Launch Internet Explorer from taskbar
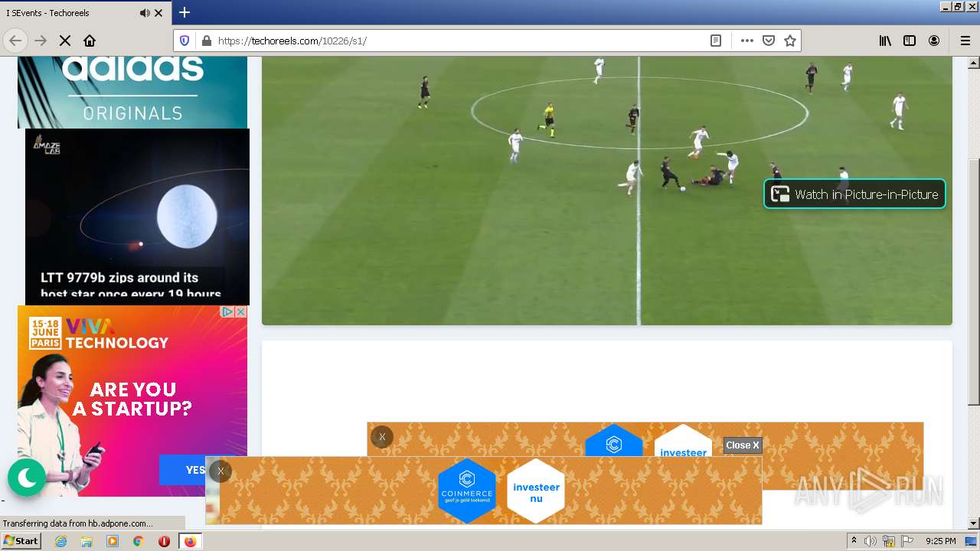This screenshot has width=980, height=551. (61, 541)
